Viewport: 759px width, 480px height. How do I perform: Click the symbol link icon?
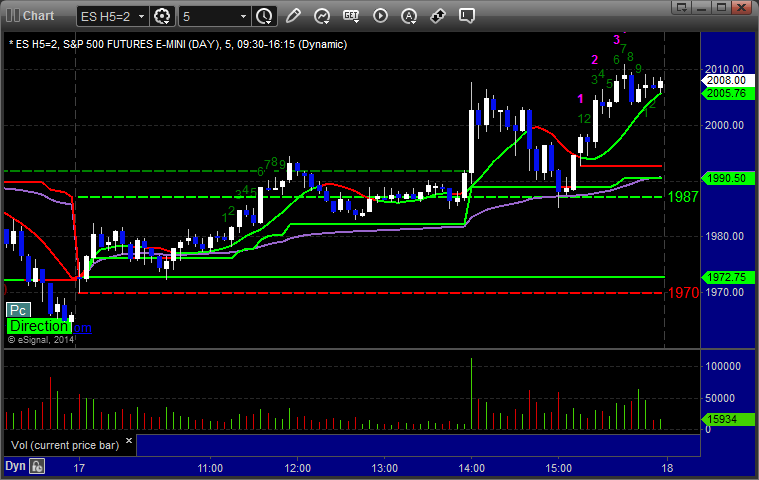click(439, 16)
